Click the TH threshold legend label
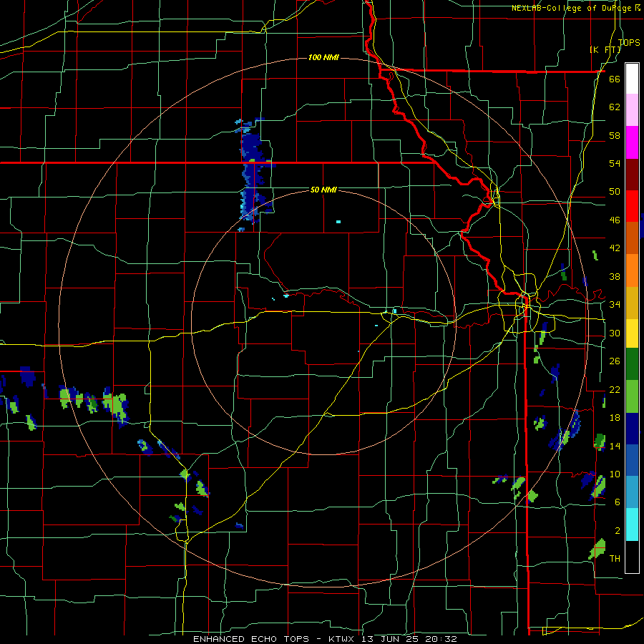Image resolution: width=644 pixels, height=644 pixels. [x=615, y=559]
